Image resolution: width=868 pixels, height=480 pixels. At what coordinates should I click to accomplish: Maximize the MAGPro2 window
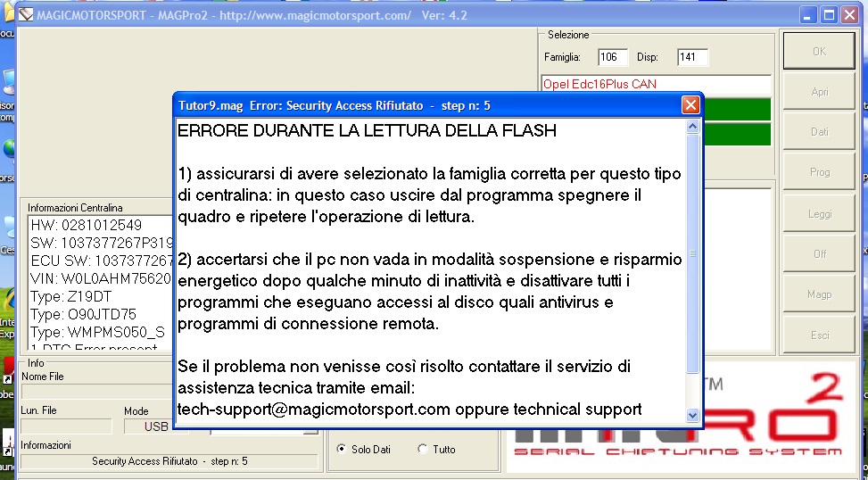[x=829, y=15]
